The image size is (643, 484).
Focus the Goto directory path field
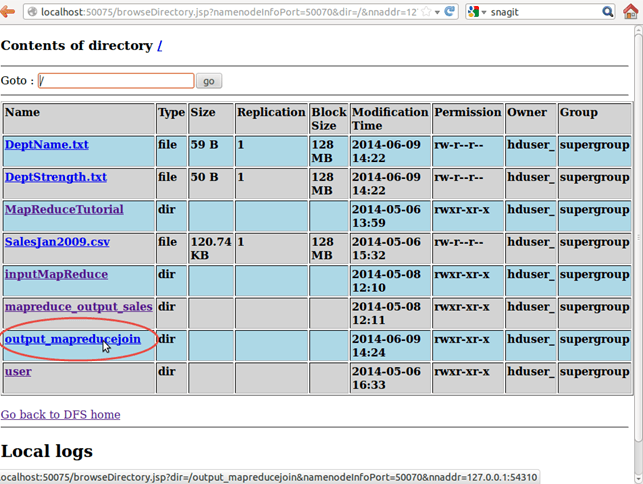(115, 80)
